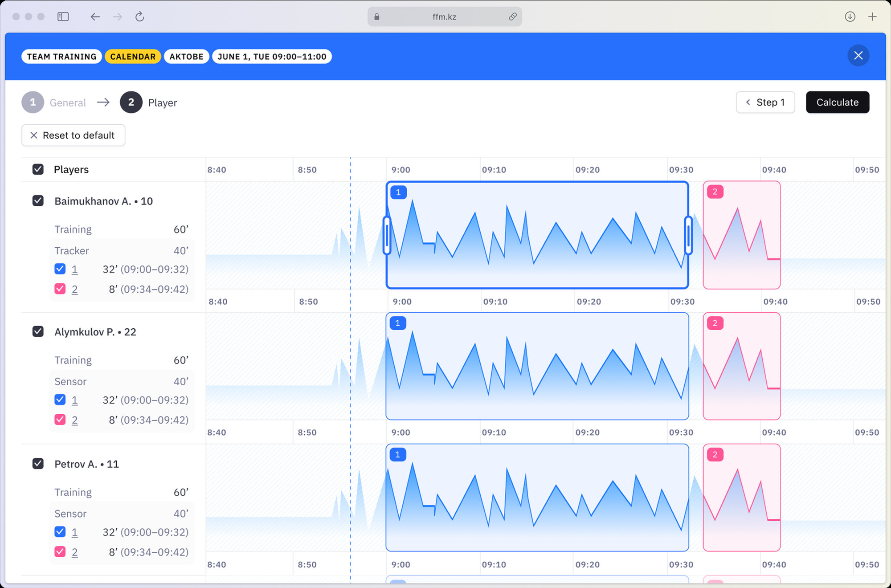
Task: Go to step 1 General
Action: pos(54,102)
